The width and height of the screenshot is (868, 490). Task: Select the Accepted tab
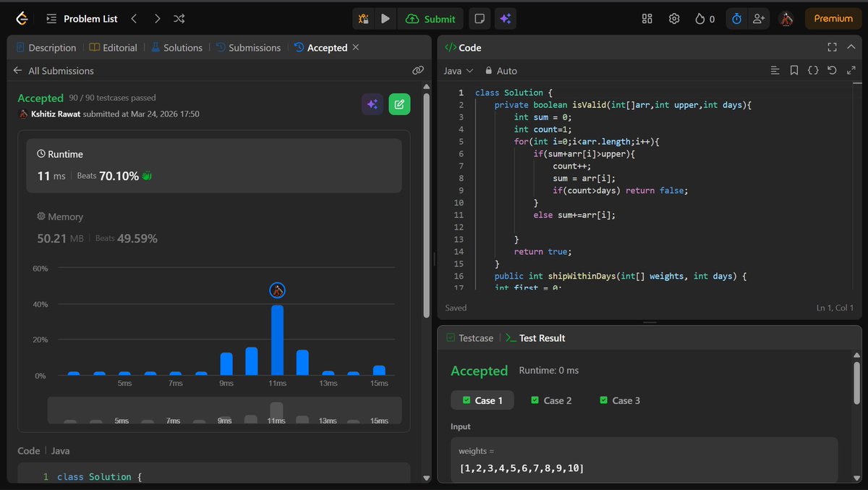point(320,47)
